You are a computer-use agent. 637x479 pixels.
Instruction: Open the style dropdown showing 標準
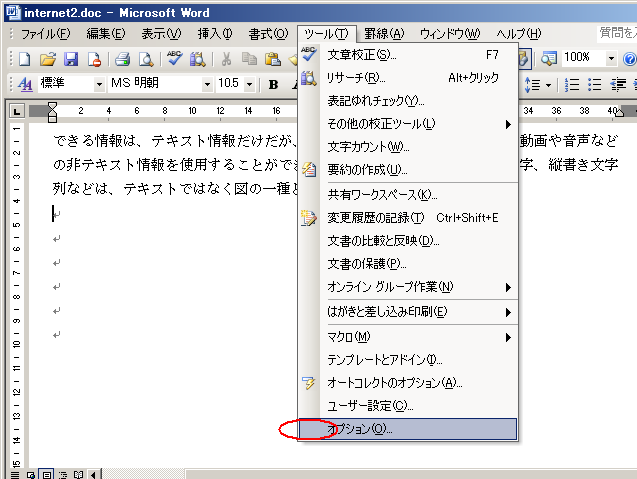(x=100, y=85)
